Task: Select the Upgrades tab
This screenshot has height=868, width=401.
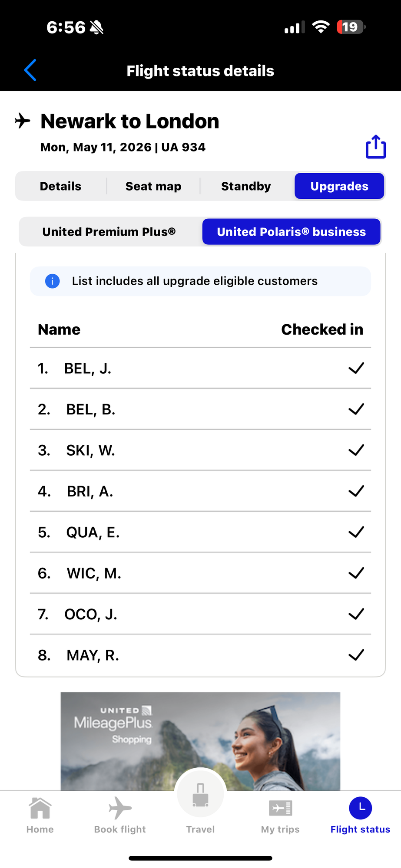Action: tap(339, 186)
